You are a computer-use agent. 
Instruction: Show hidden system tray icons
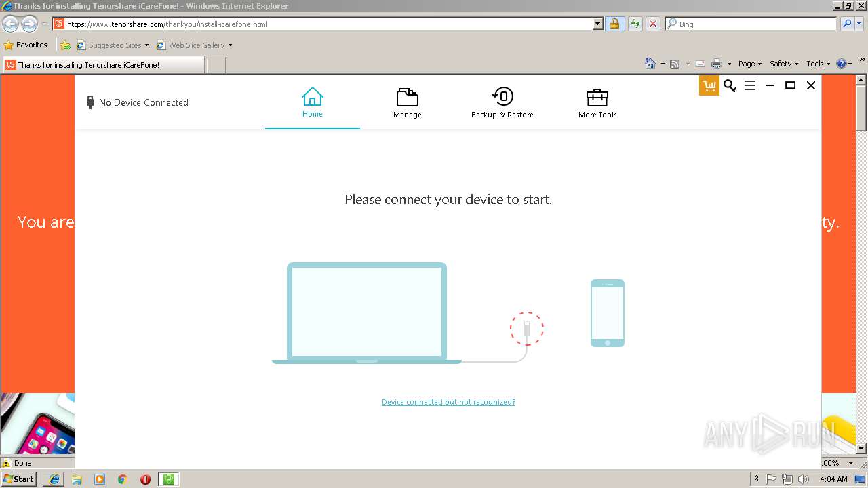[757, 479]
